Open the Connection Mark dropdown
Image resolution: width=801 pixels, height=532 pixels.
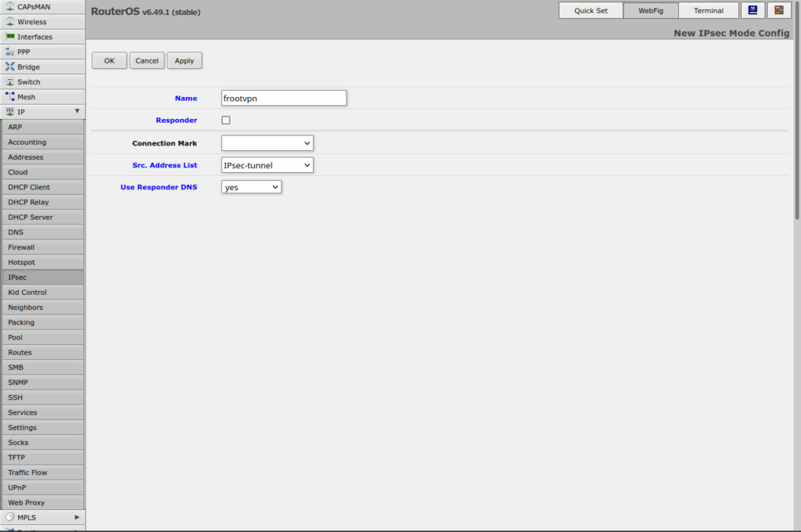coord(267,143)
